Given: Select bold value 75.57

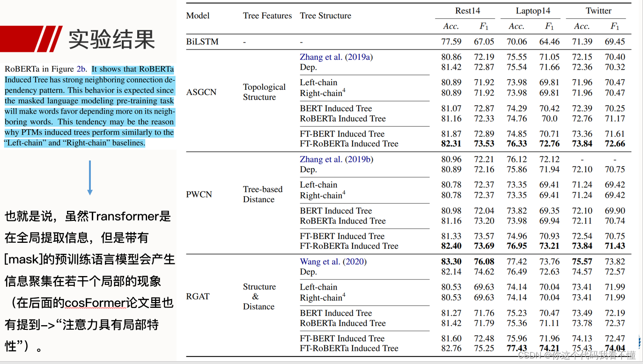Looking at the screenshot, I should coord(582,262).
